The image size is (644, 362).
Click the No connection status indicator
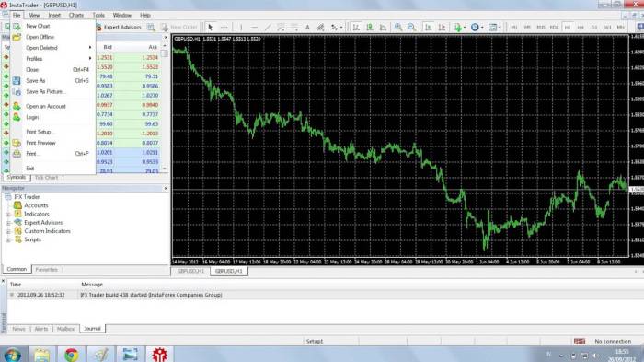pos(613,342)
